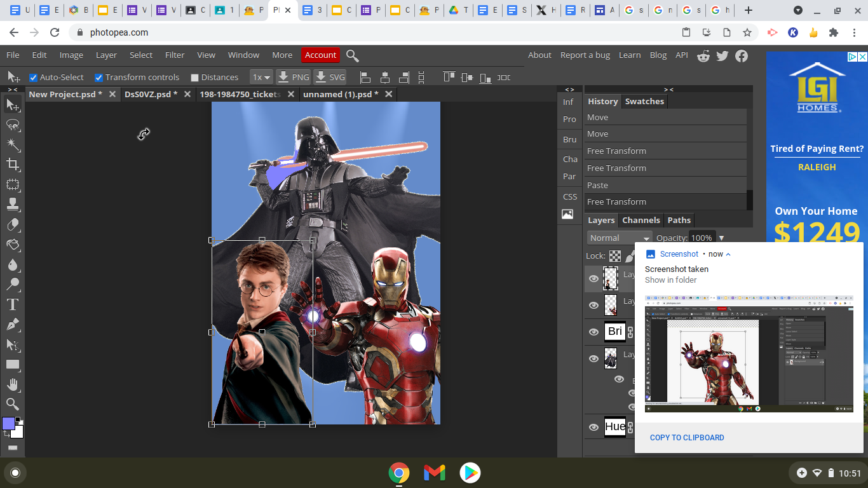The height and width of the screenshot is (488, 868).
Task: Select the Pen tool
Action: click(13, 324)
